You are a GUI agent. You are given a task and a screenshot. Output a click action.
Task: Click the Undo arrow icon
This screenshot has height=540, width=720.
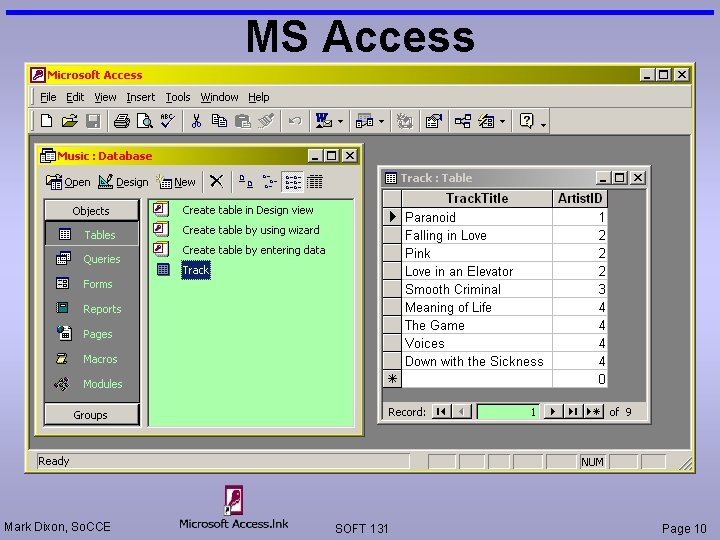pyautogui.click(x=295, y=121)
